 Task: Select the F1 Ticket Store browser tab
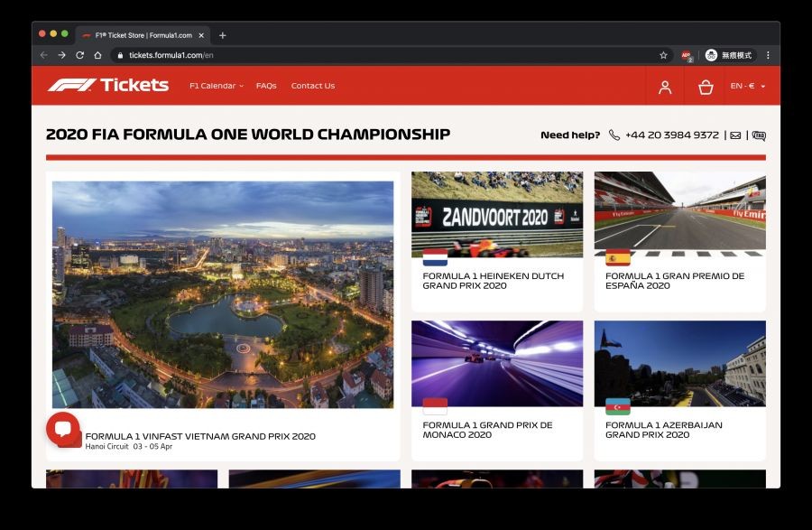click(x=143, y=35)
